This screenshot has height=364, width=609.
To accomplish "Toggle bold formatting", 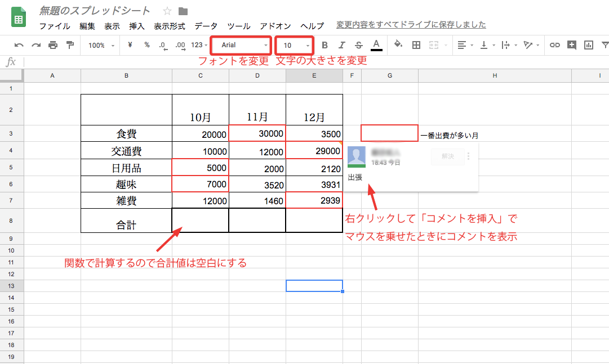I will tap(324, 45).
